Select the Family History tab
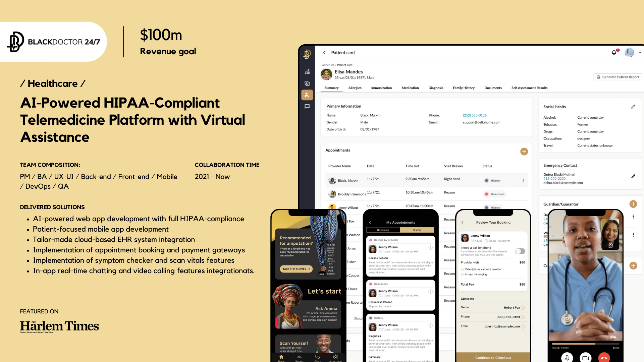644x362 pixels. (x=464, y=87)
